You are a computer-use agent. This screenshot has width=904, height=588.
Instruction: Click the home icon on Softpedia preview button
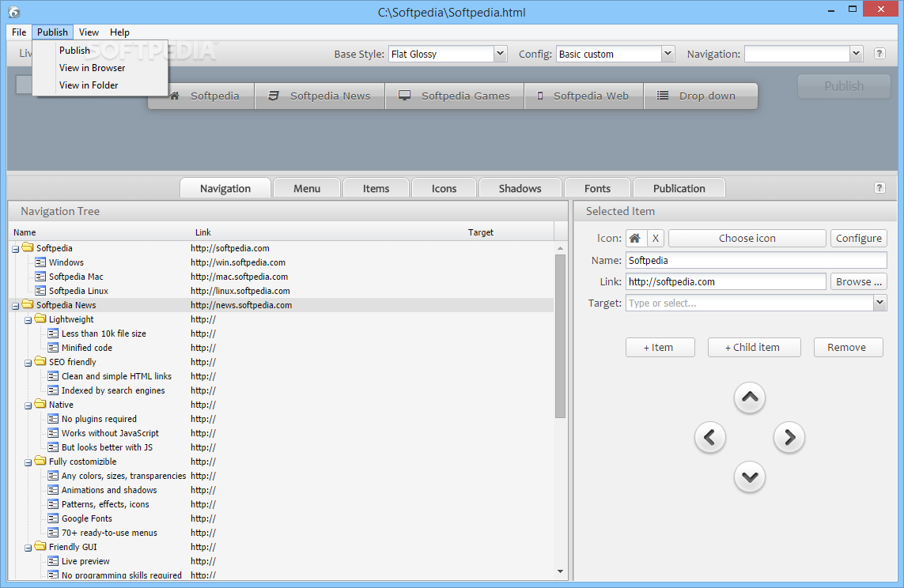tap(175, 96)
